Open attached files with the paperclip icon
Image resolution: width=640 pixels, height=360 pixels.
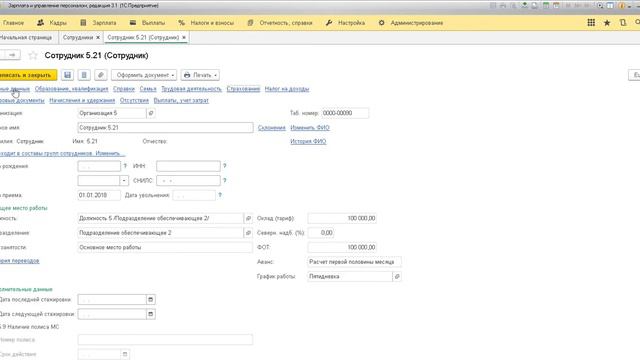click(100, 75)
